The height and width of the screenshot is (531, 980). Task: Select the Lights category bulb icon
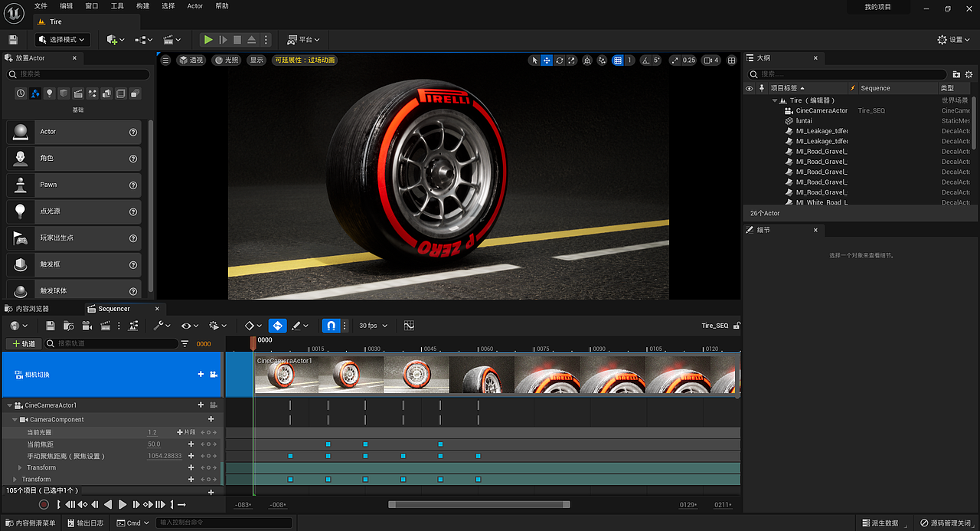[x=49, y=93]
